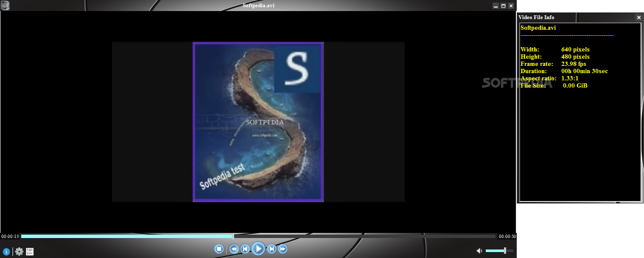Image resolution: width=644 pixels, height=258 pixels.
Task: Open the video file info icon
Action: click(x=6, y=252)
